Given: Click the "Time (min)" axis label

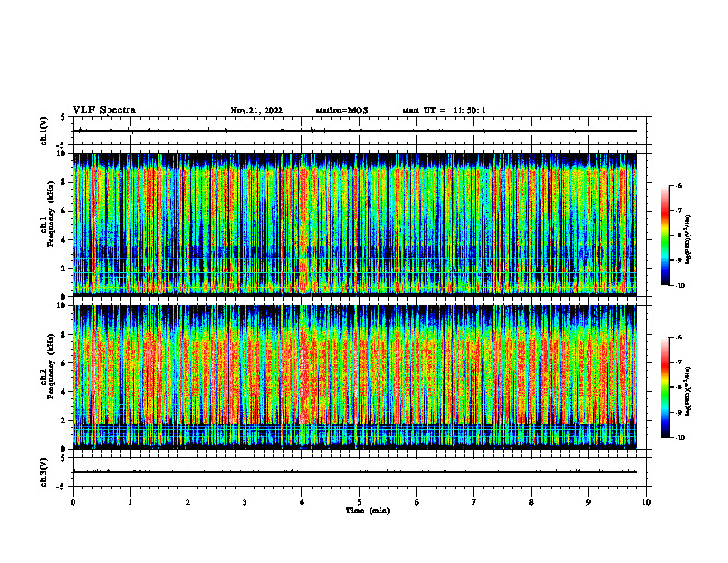Looking at the screenshot, I should click(368, 511).
